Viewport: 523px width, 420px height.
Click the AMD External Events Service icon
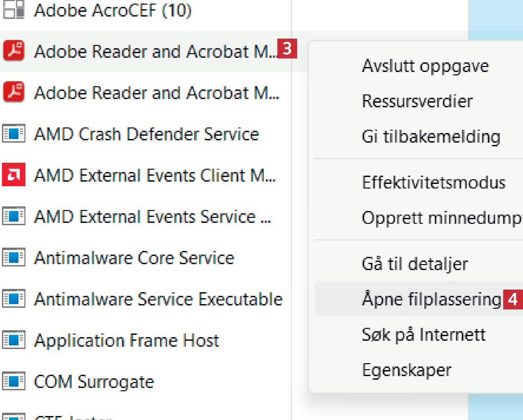(x=14, y=216)
